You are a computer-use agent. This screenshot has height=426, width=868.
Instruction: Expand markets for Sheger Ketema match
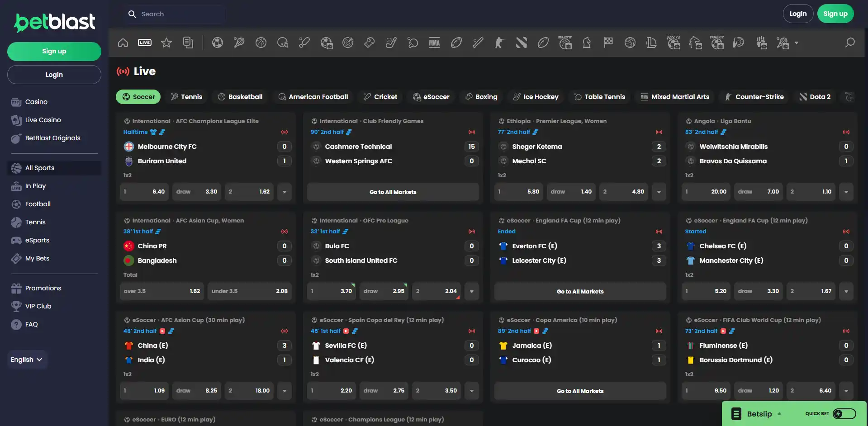(x=659, y=192)
